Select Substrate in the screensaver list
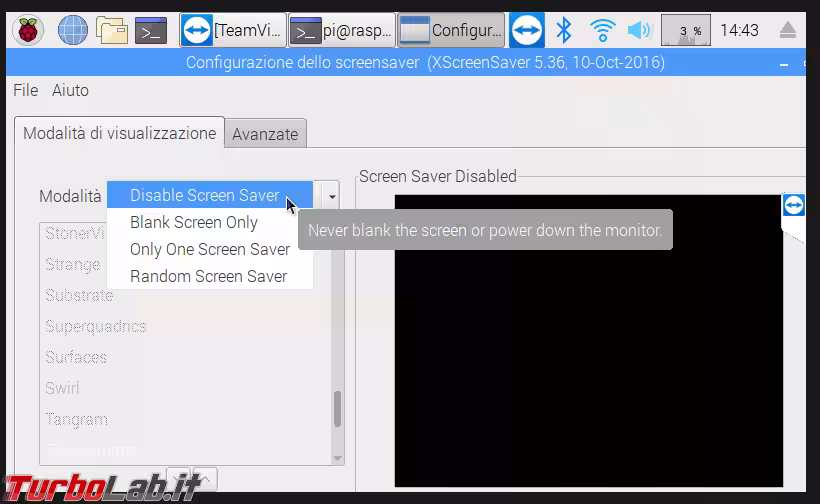This screenshot has width=820, height=504. click(79, 295)
